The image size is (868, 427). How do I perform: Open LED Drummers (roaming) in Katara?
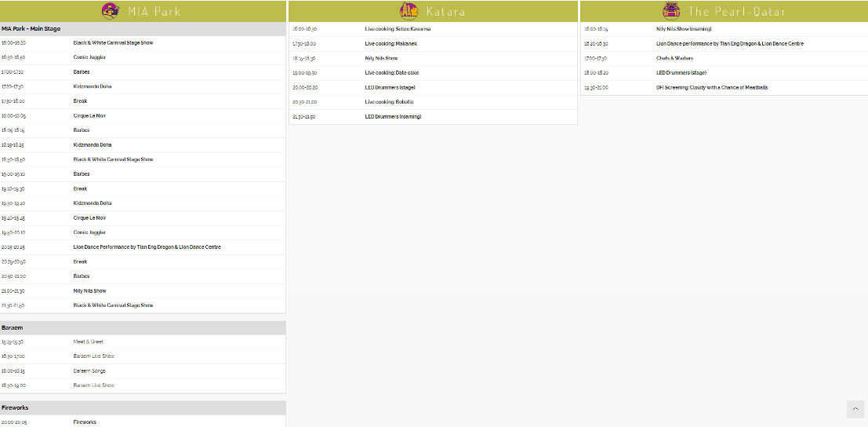(x=393, y=117)
